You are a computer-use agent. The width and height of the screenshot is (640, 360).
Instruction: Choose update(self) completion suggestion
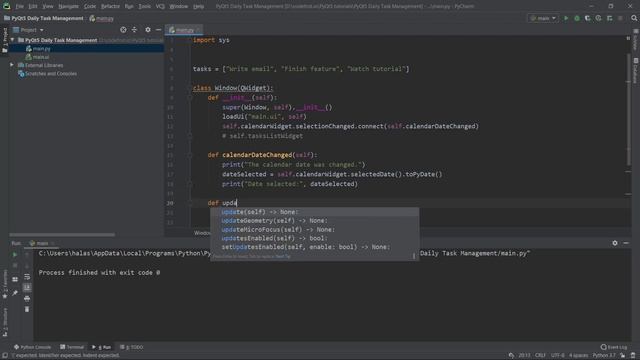point(314,212)
